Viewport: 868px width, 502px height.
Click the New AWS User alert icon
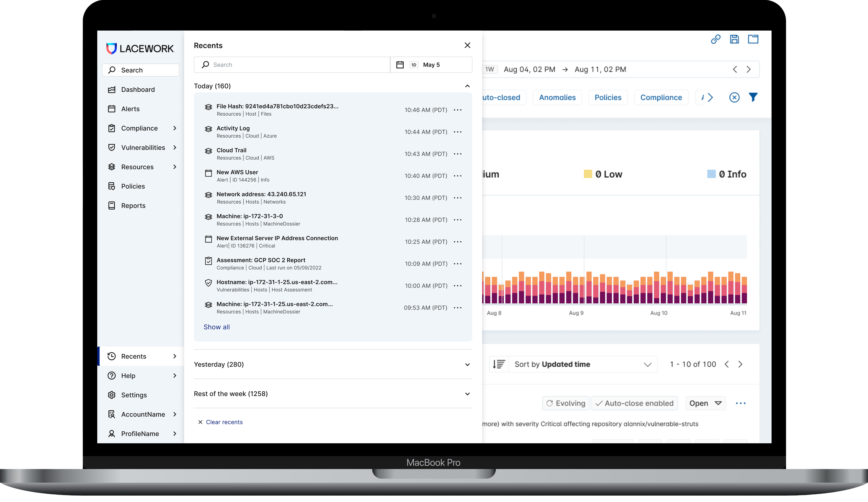tap(208, 173)
